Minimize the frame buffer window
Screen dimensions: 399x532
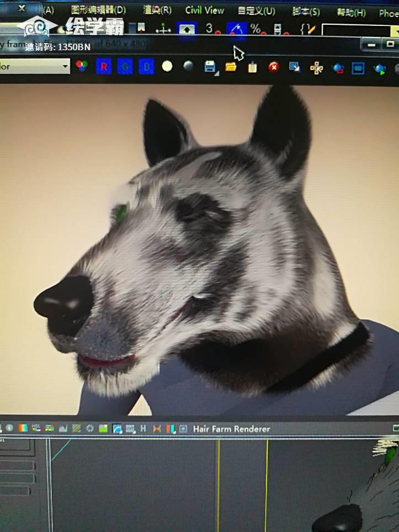371,45
